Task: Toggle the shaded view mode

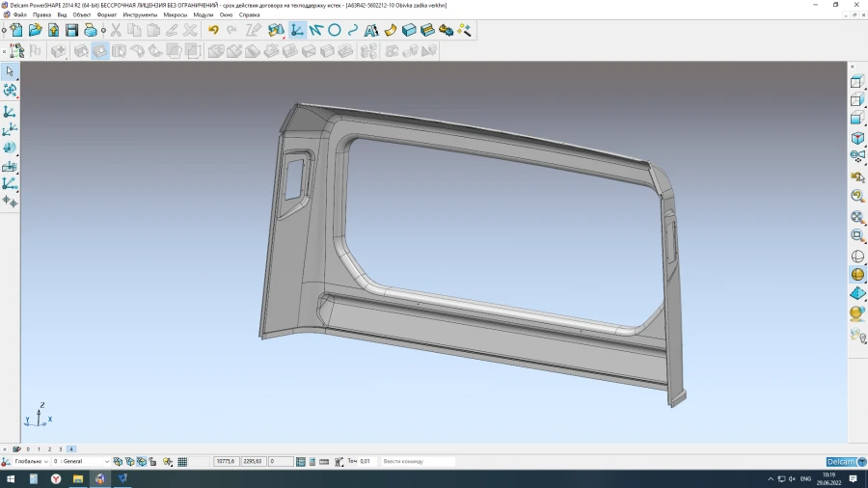Action: (856, 275)
